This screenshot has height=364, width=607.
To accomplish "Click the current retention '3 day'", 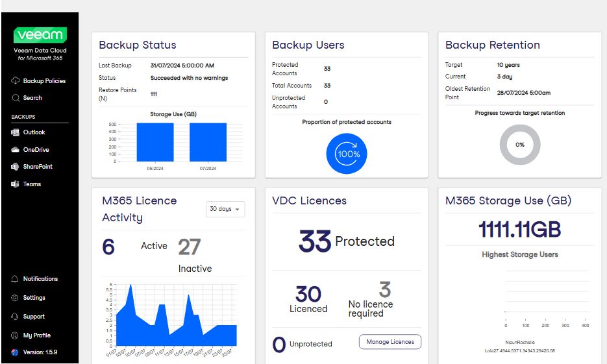I will click(x=504, y=77).
